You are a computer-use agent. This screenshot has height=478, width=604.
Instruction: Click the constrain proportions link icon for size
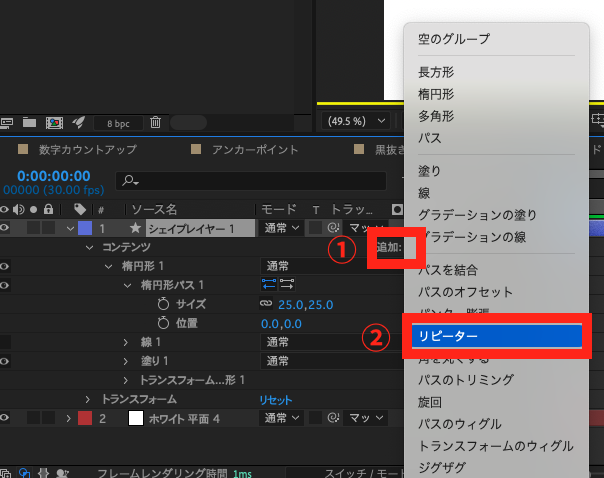pos(266,304)
